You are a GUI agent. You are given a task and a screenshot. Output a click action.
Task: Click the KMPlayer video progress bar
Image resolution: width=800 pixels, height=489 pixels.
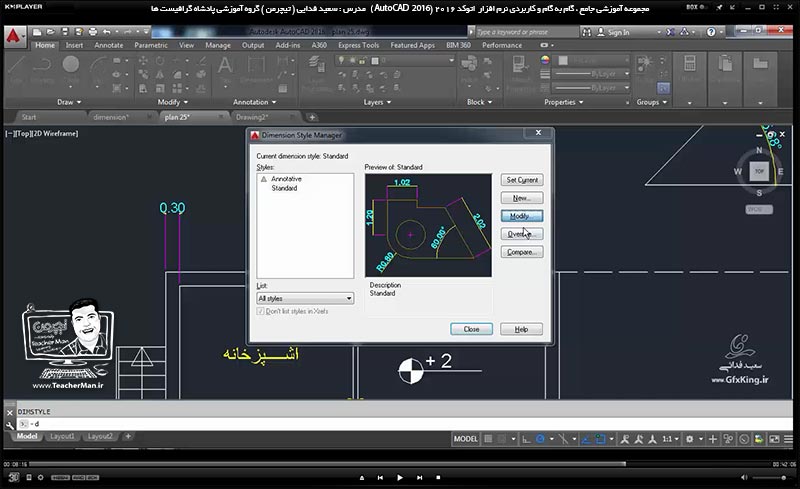[399, 464]
